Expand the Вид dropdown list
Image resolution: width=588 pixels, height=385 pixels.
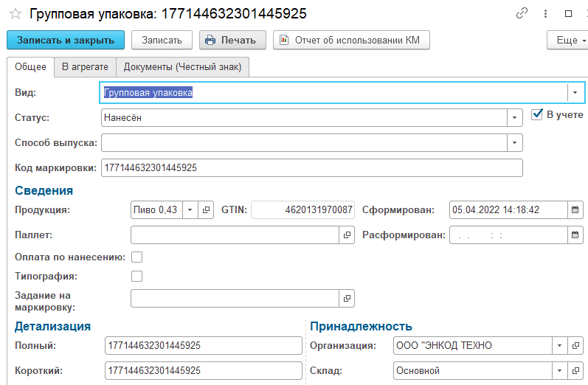573,93
